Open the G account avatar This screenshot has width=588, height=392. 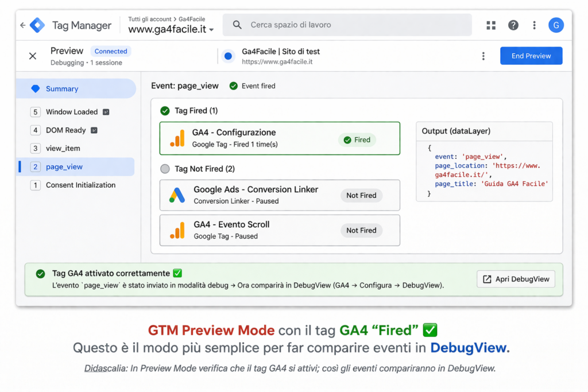556,25
